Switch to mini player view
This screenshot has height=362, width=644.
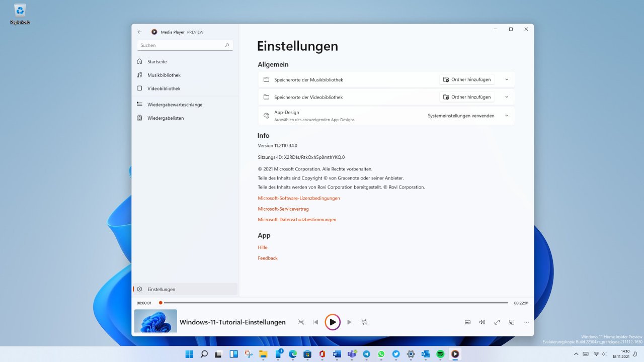[x=512, y=322]
